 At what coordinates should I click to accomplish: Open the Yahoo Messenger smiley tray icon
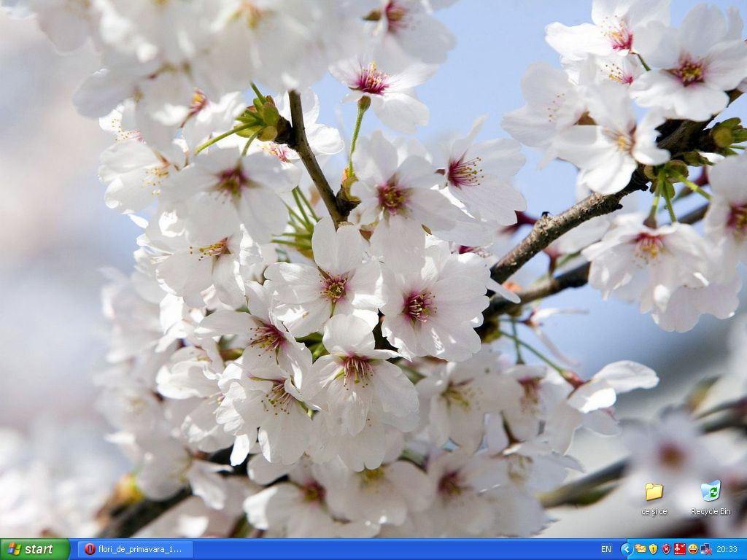point(693,549)
